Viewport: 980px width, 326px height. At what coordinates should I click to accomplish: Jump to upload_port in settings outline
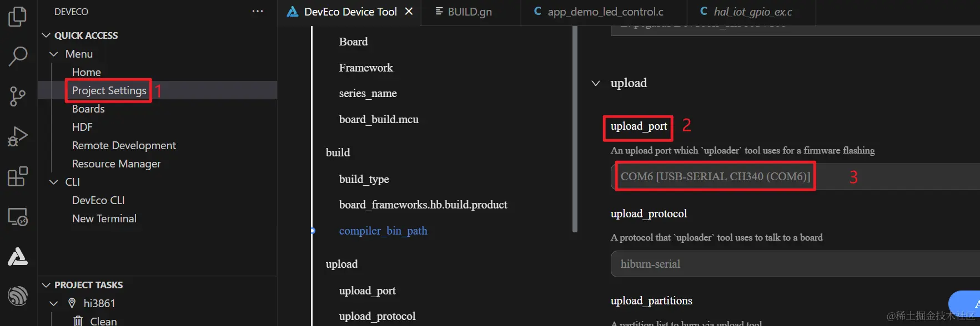(x=367, y=291)
